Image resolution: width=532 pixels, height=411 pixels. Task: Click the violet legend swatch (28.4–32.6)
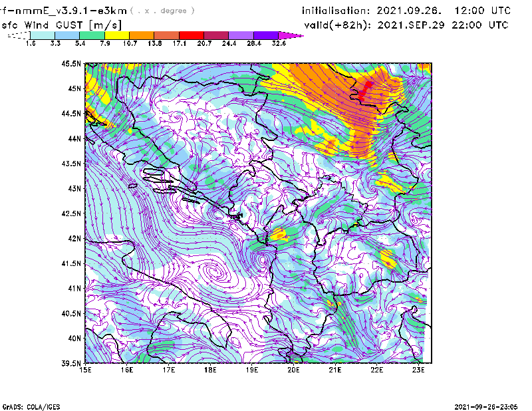(266, 35)
